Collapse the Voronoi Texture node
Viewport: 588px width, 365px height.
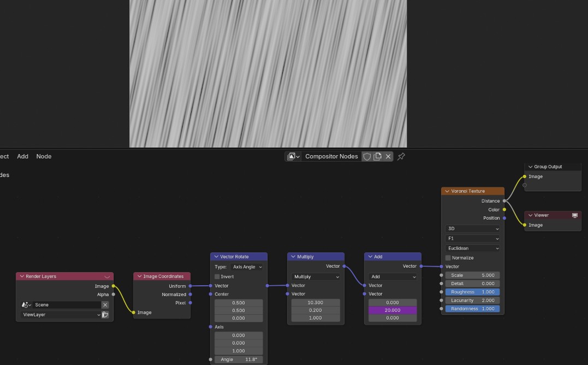click(447, 191)
